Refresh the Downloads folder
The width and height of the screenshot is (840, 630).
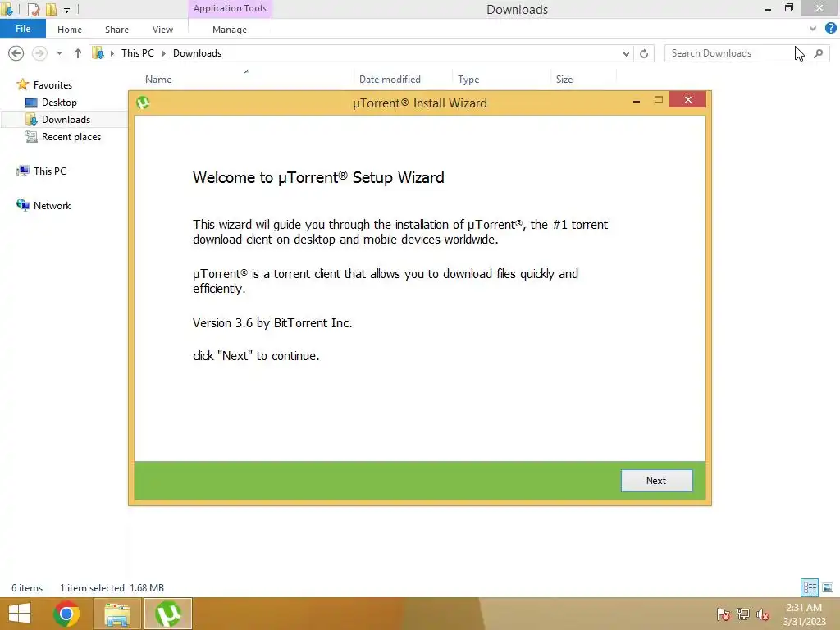coord(644,53)
